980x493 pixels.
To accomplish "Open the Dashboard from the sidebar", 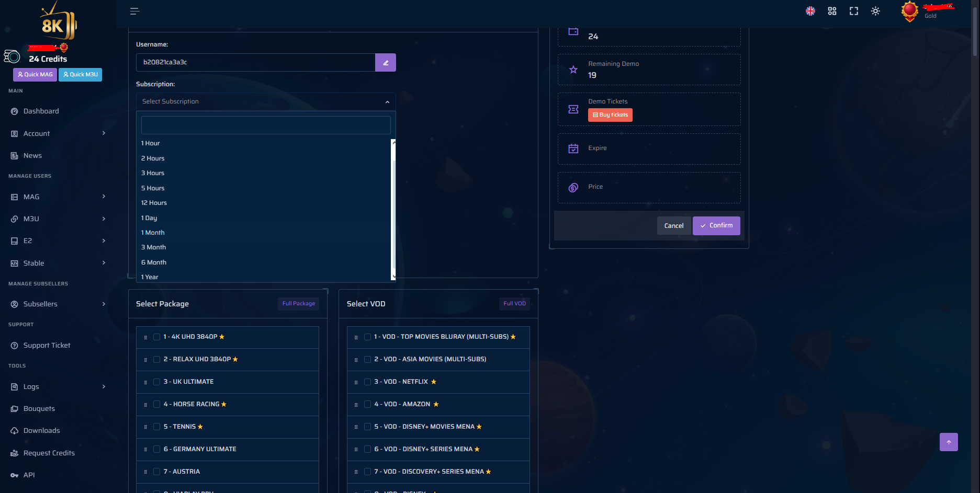I will (x=41, y=111).
